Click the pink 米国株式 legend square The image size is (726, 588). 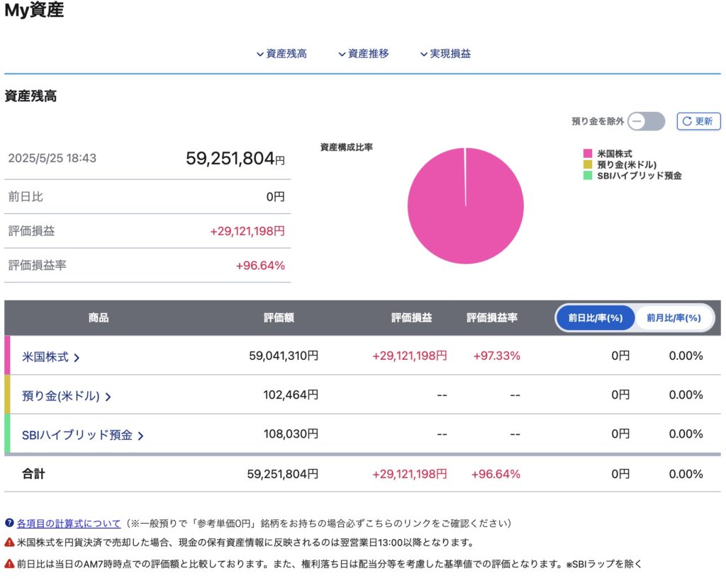tap(587, 153)
